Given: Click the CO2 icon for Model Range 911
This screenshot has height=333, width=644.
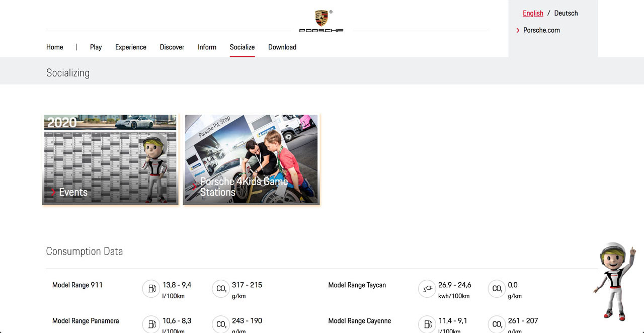Looking at the screenshot, I should point(221,289).
